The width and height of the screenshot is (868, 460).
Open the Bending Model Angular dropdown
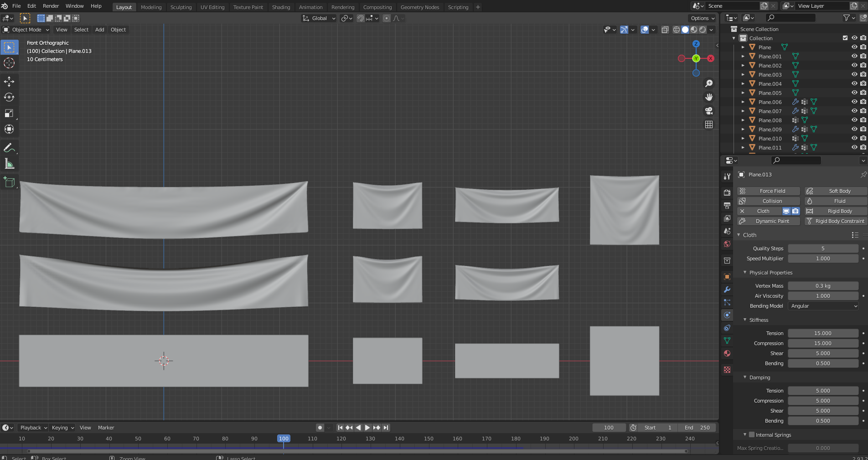tap(823, 306)
